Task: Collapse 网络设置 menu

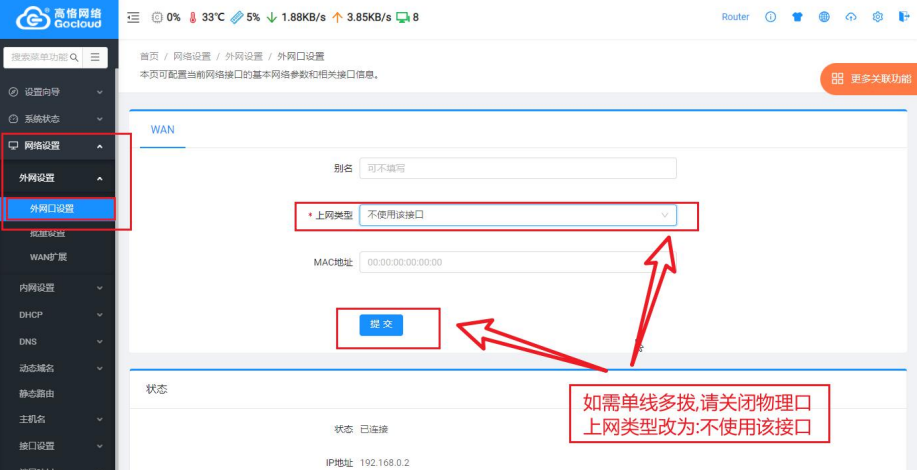Action: click(57, 146)
